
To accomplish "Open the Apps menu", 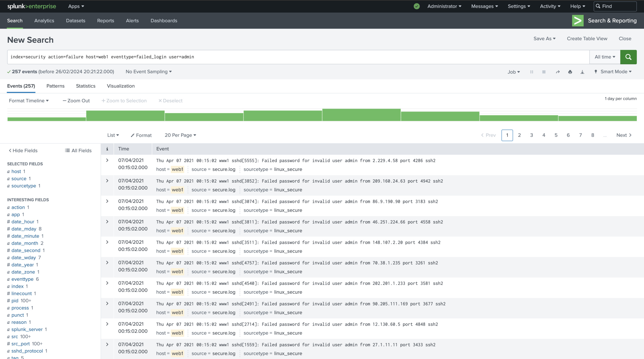I will [76, 6].
